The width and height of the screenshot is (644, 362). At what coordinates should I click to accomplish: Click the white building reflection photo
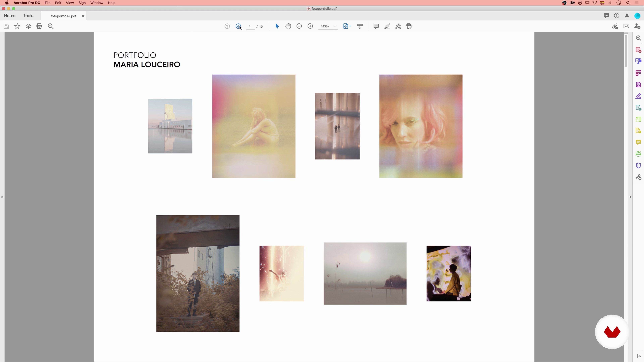click(170, 126)
